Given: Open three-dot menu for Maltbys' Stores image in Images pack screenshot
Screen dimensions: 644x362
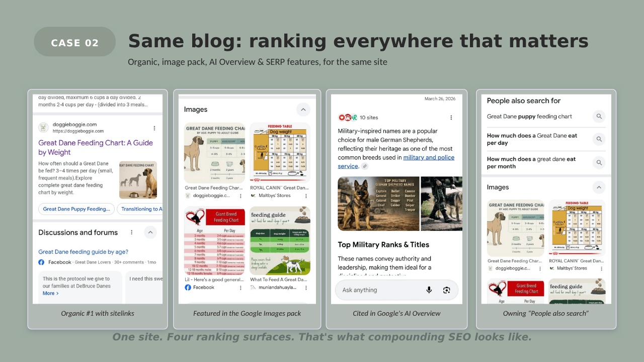Looking at the screenshot, I should click(x=306, y=196).
